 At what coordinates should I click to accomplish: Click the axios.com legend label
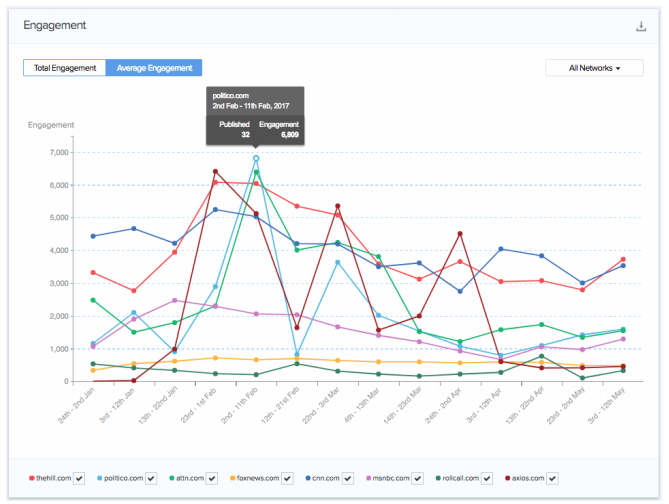point(535,479)
